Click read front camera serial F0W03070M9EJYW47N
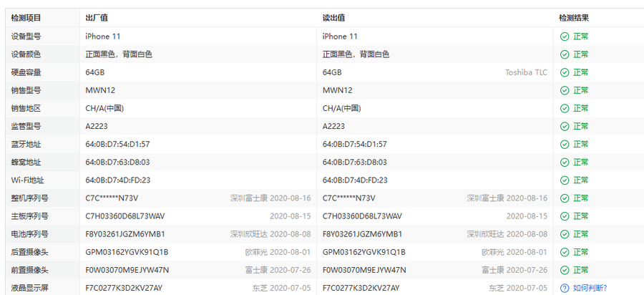The image size is (644, 295). [x=364, y=270]
